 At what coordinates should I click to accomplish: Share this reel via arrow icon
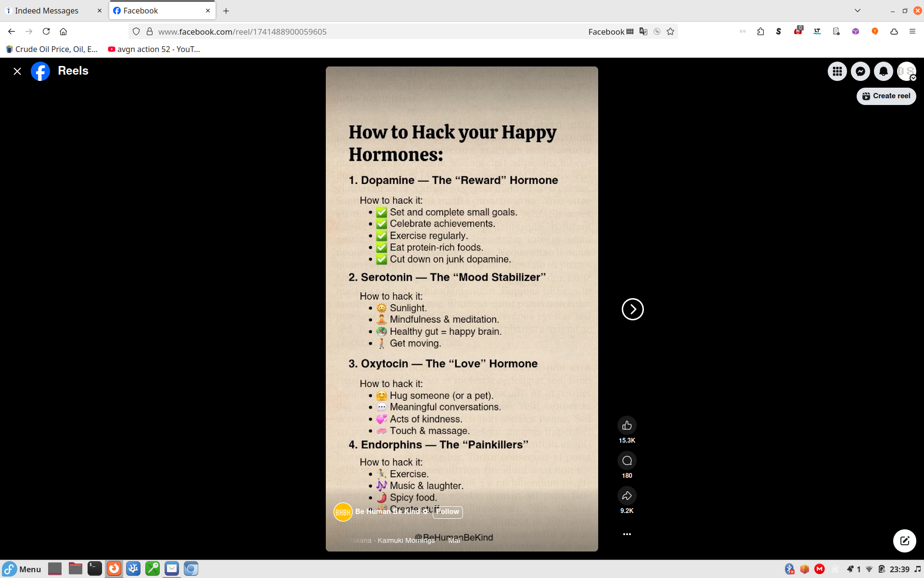(627, 496)
